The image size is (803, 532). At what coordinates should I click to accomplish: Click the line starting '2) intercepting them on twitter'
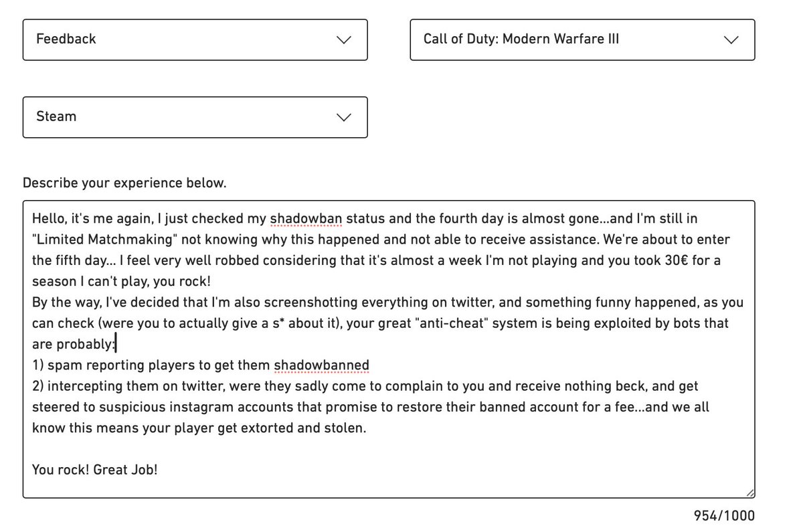click(x=365, y=387)
